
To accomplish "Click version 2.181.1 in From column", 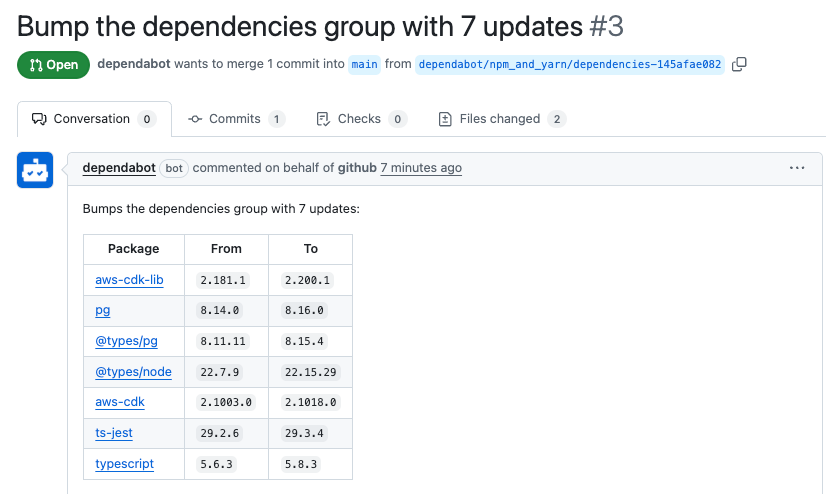I will 223,280.
